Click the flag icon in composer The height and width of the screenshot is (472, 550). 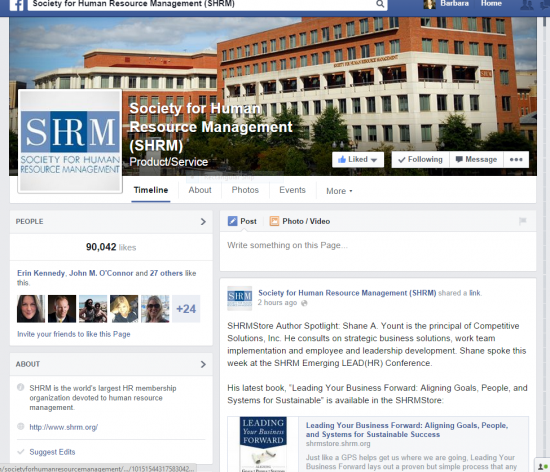523,221
